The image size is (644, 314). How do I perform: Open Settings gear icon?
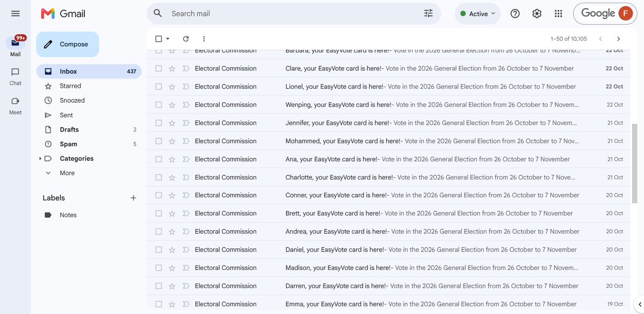pyautogui.click(x=537, y=13)
